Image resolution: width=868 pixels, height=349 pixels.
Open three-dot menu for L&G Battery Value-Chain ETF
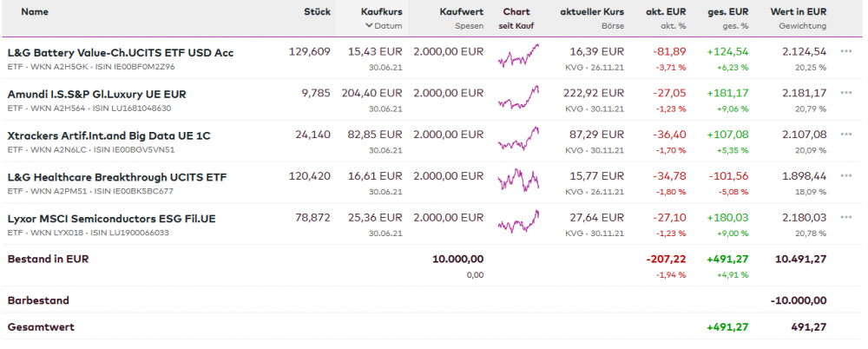846,51
